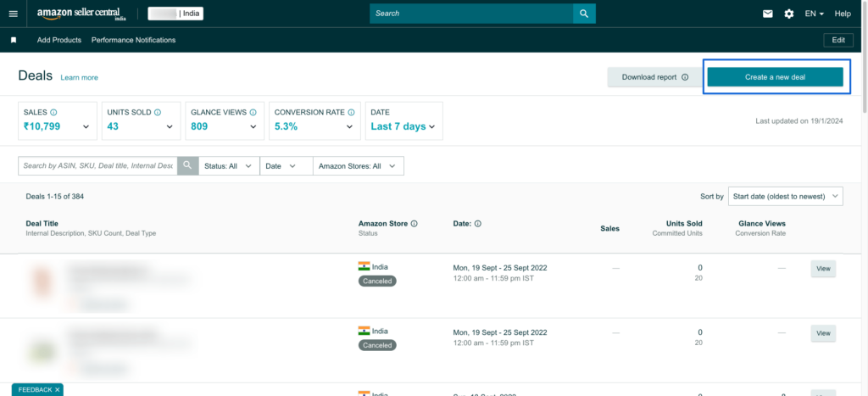Open the mail messages icon
The width and height of the screenshot is (868, 396).
click(x=768, y=14)
